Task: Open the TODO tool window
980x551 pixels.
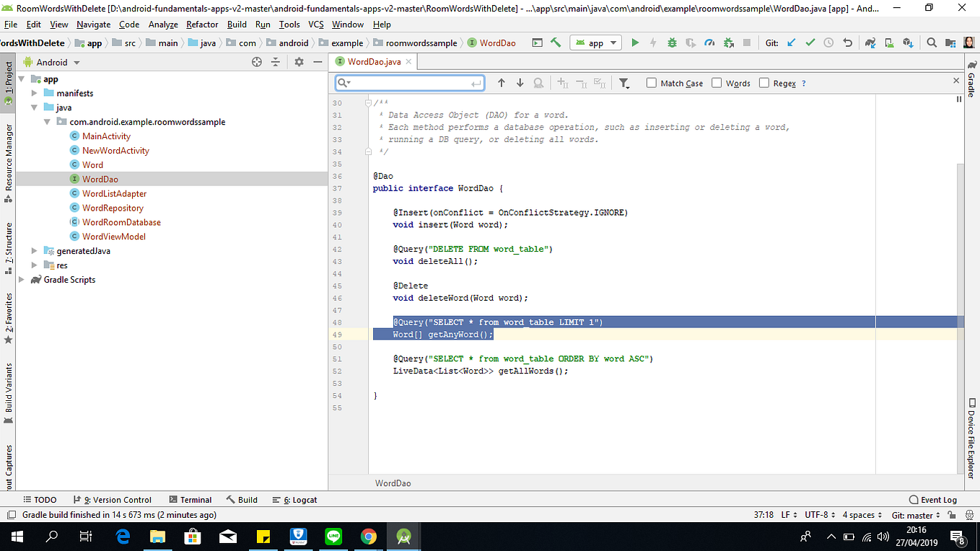Action: point(40,500)
